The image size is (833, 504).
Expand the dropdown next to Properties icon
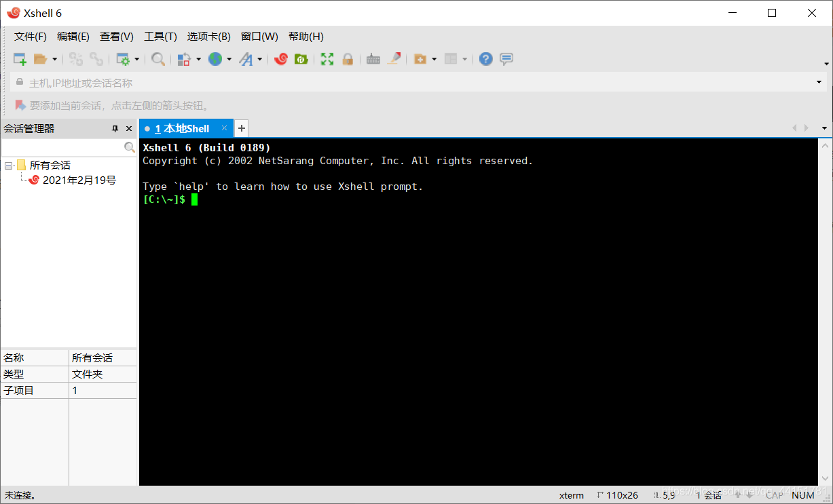[x=136, y=59]
